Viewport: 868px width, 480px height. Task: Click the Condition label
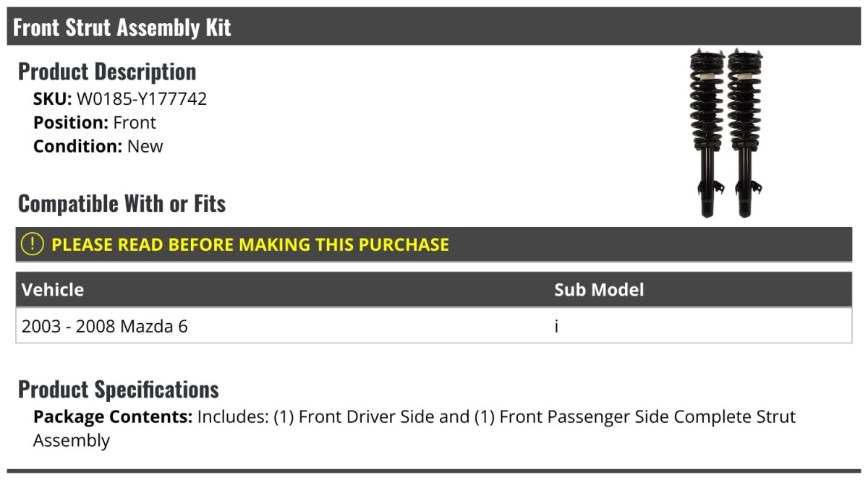click(x=77, y=146)
